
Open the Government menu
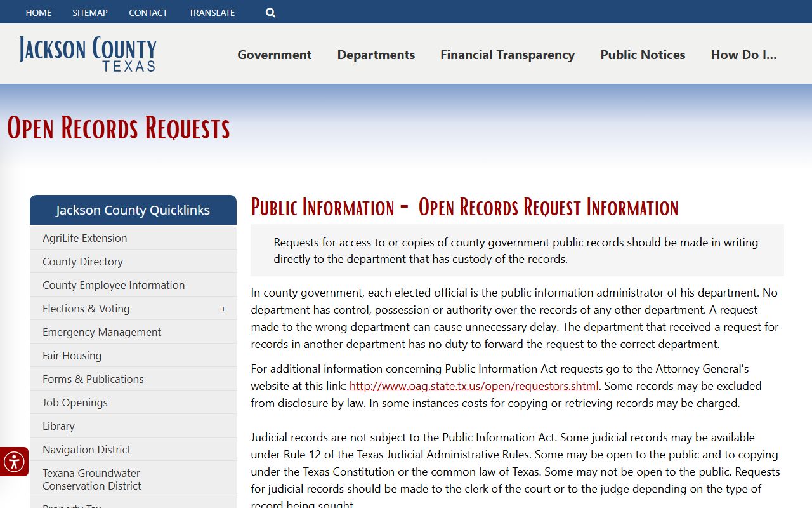coord(275,55)
